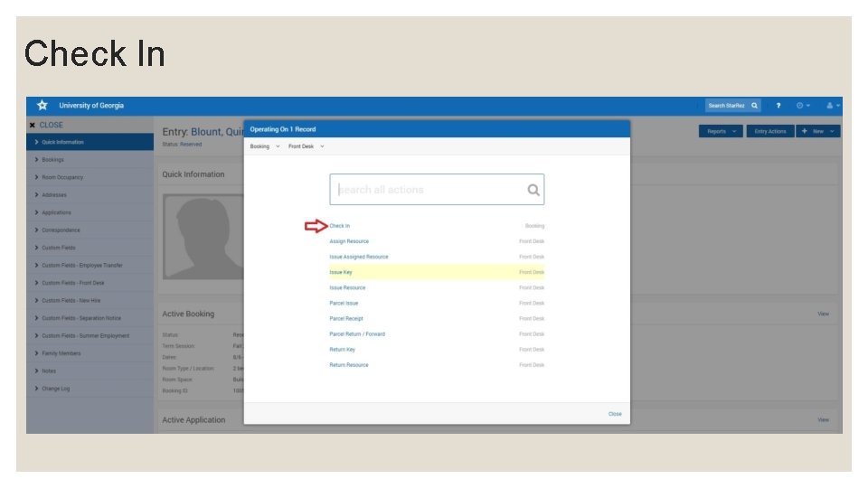Open Correspondence in the sidebar
868x488 pixels.
point(90,230)
